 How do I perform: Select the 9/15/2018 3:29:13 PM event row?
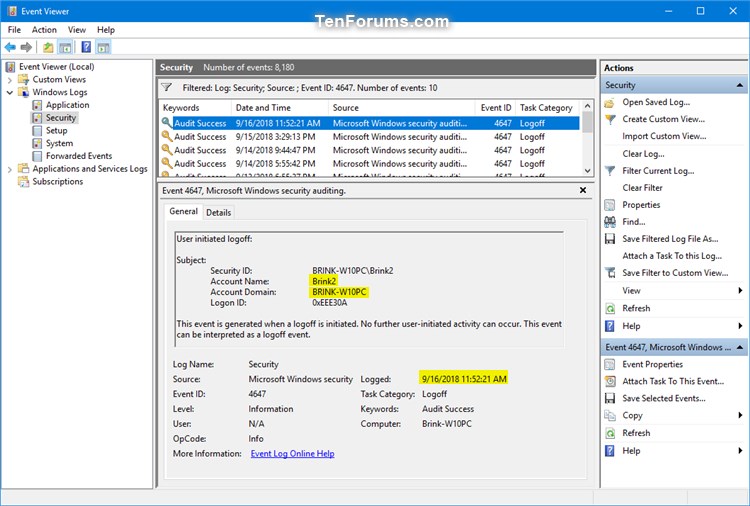[370, 137]
